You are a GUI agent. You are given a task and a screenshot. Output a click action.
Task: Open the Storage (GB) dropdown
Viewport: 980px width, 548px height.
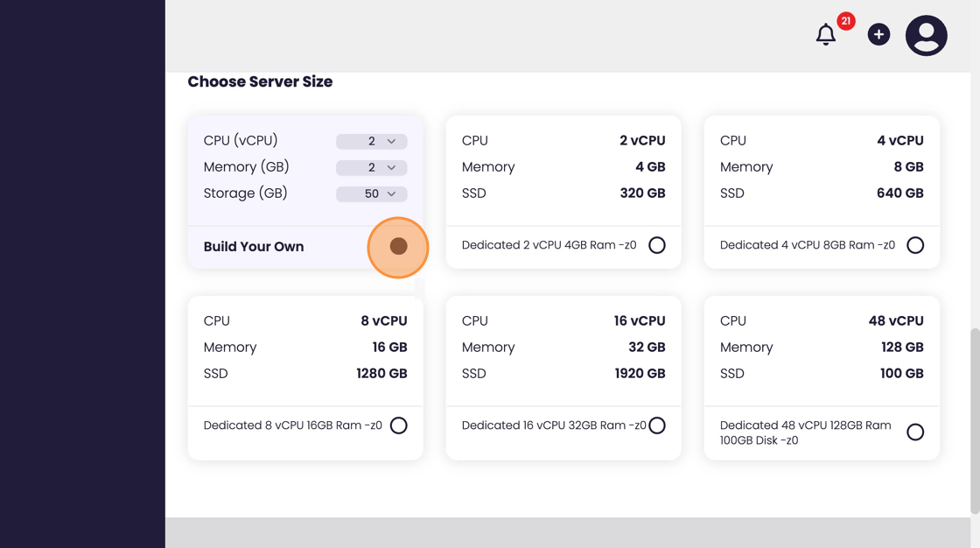tap(371, 193)
